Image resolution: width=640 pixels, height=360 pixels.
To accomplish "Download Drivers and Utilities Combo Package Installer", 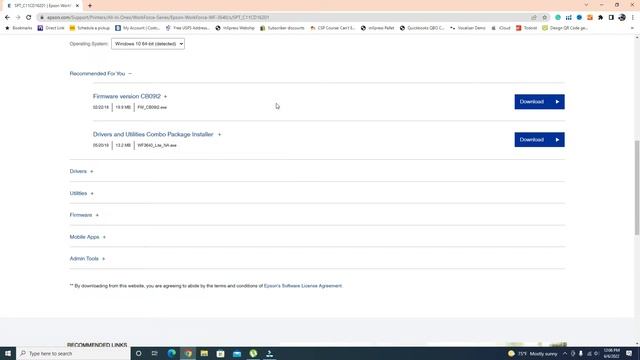I will (x=539, y=140).
